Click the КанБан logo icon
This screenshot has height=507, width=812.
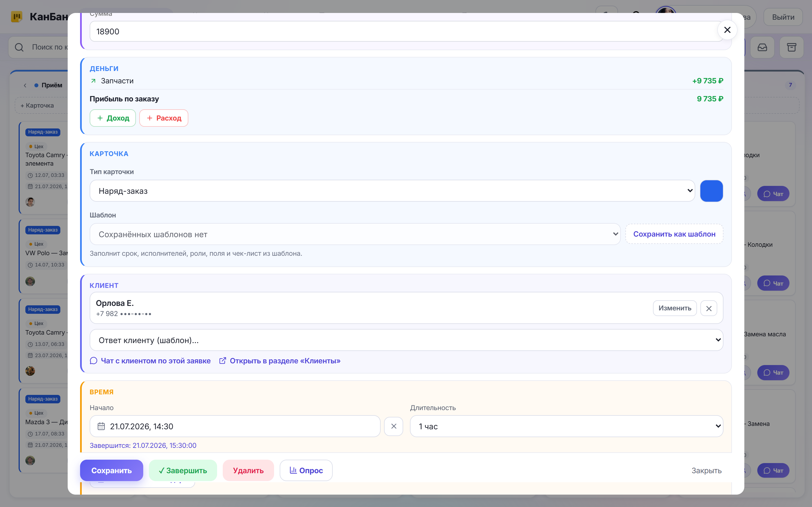coord(16,16)
